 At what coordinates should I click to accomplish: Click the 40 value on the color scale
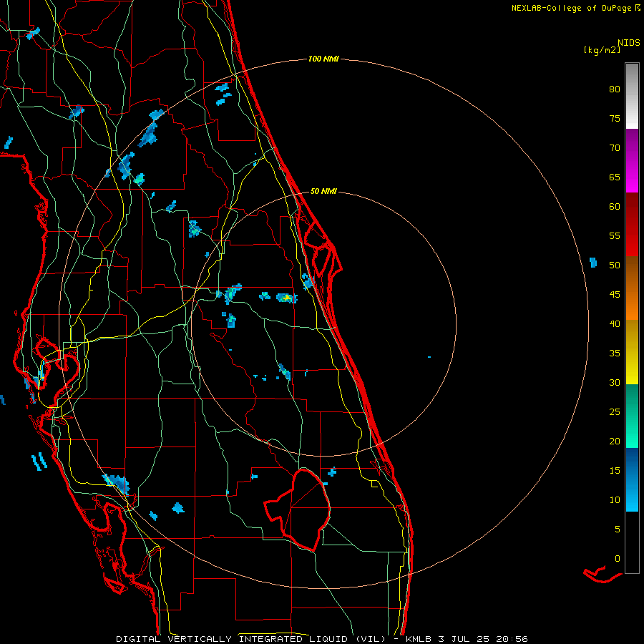click(615, 323)
